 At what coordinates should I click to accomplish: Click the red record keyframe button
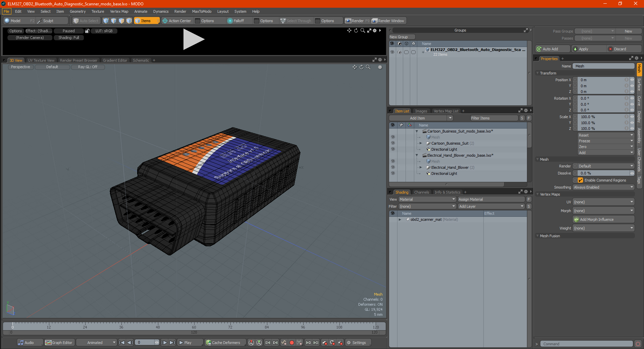click(x=292, y=343)
